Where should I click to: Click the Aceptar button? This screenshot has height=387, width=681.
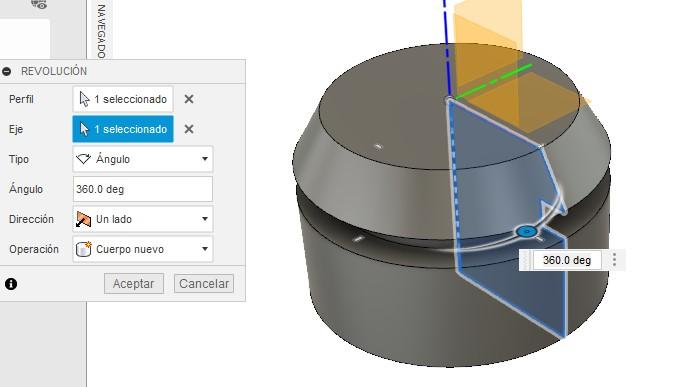click(x=134, y=284)
